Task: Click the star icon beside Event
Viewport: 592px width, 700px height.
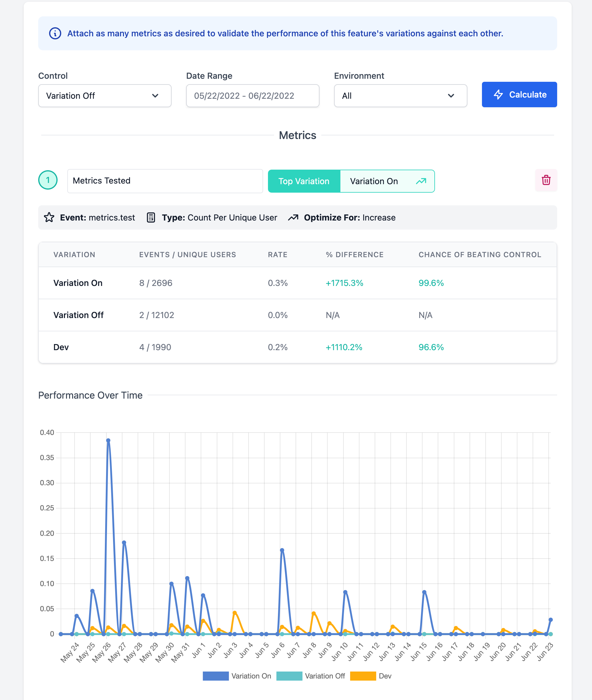Action: coord(49,217)
